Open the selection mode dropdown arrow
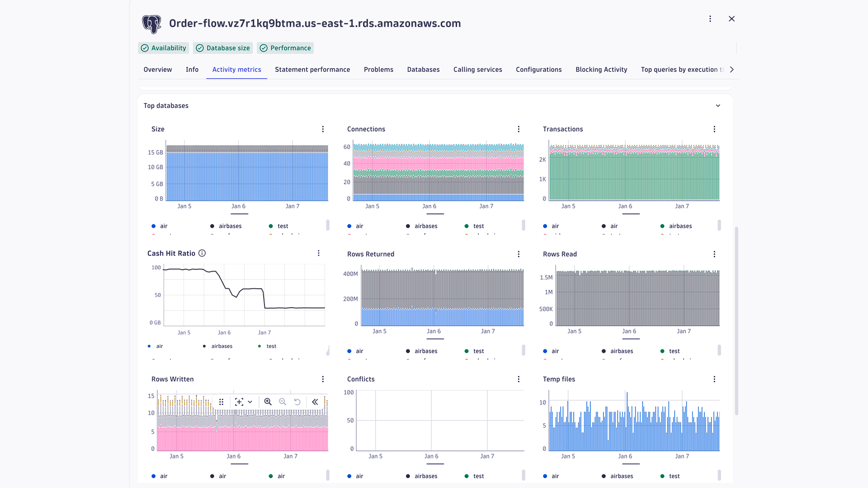The height and width of the screenshot is (488, 868). coord(250,402)
